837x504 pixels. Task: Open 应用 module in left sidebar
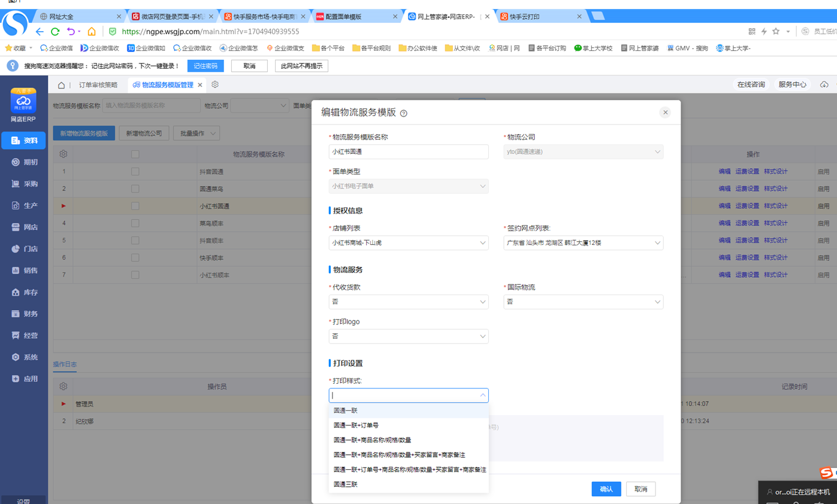click(x=24, y=379)
